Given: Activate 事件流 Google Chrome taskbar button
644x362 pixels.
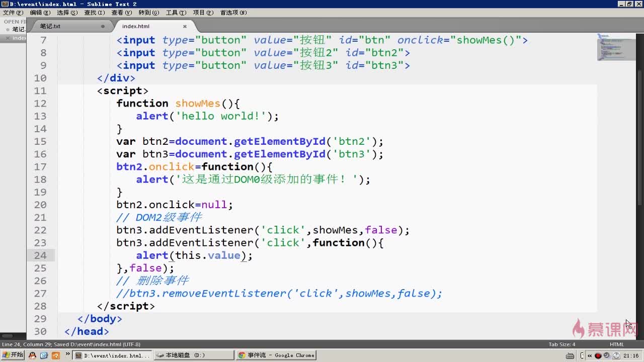Looking at the screenshot, I should coord(275,355).
